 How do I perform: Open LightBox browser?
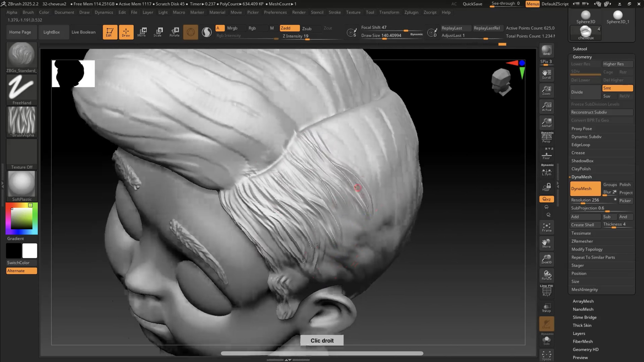(x=52, y=32)
